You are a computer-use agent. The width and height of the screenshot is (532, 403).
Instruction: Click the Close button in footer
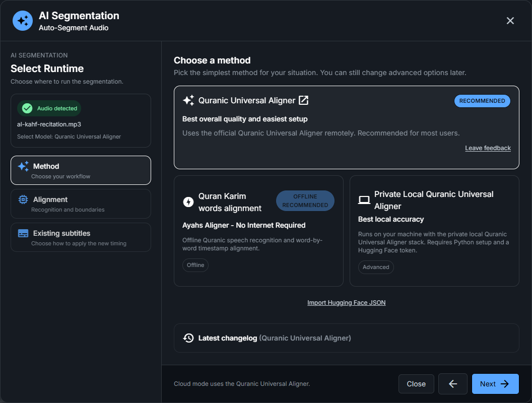click(x=416, y=384)
